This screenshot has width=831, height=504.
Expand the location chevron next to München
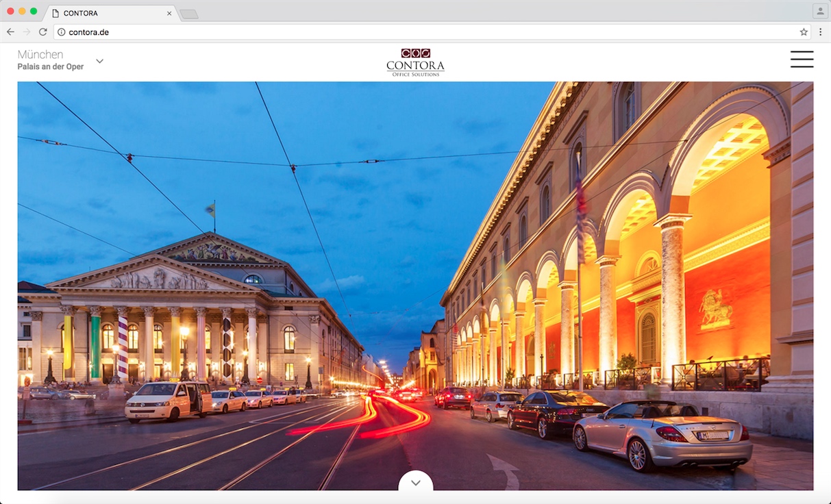pos(99,61)
